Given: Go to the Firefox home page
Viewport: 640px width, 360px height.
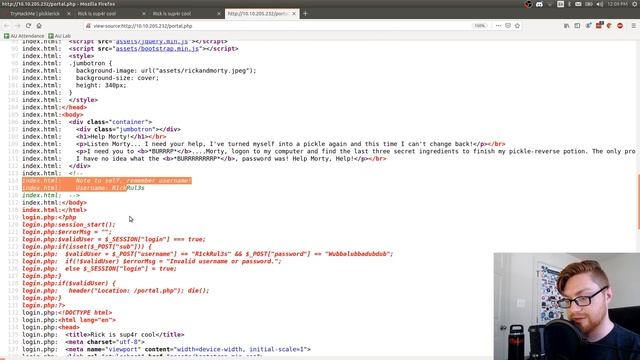Looking at the screenshot, I should (39, 26).
